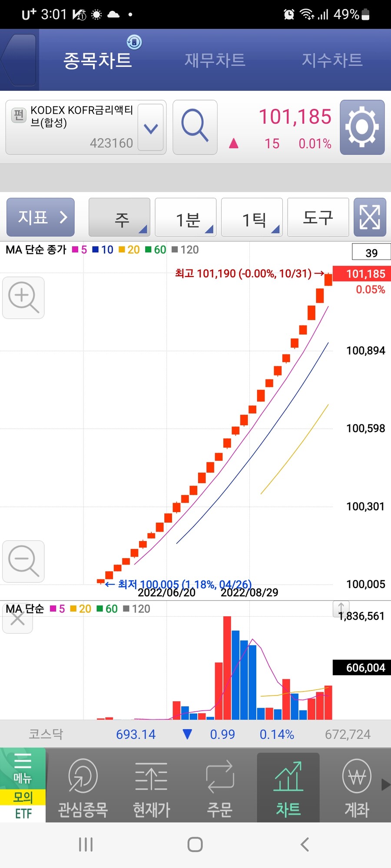Open the 지표 indicators button
Screen dimensions: 391x868
pyautogui.click(x=40, y=217)
